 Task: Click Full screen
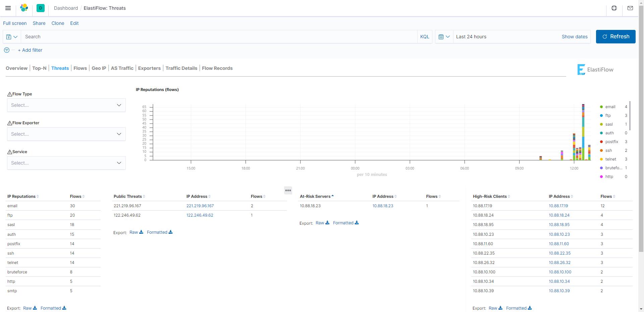pos(15,23)
